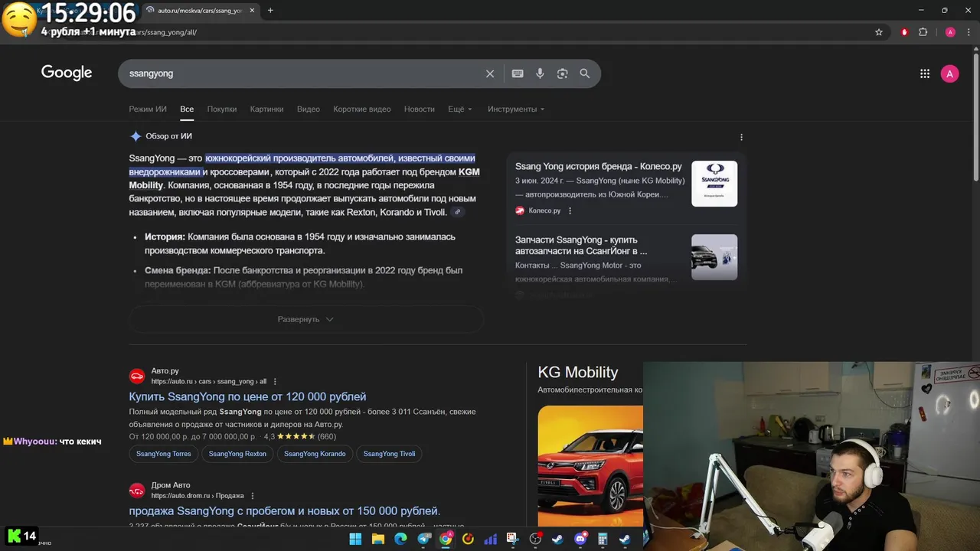
Task: Open Microsoft Edge from taskbar
Action: [x=400, y=539]
